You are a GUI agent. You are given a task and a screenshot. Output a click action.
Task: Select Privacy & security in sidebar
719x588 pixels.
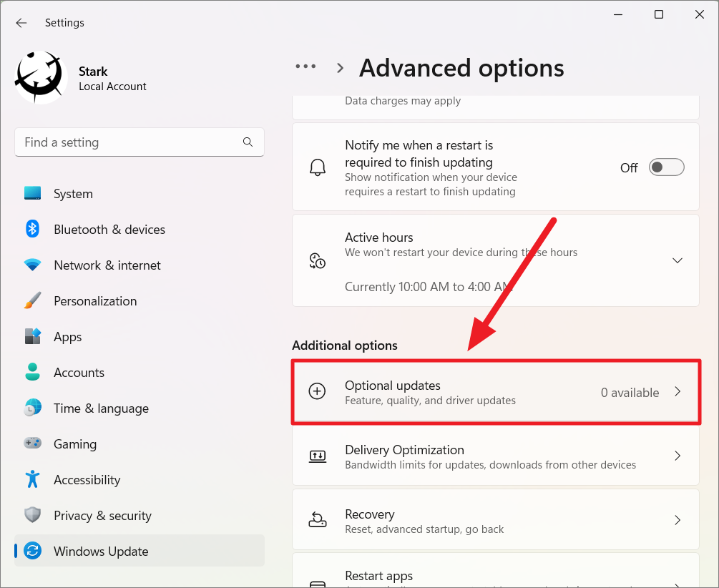33,515
